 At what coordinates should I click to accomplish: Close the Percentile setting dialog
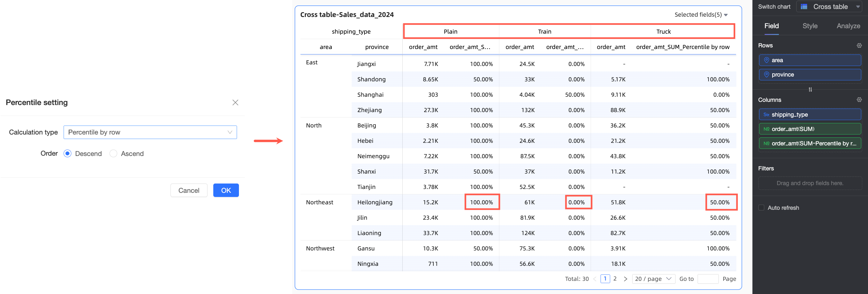click(235, 102)
